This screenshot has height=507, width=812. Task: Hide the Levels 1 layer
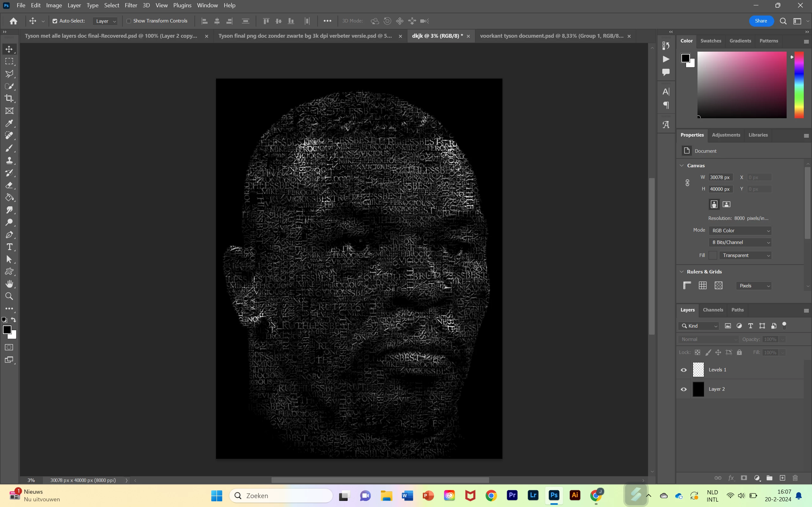tap(684, 370)
